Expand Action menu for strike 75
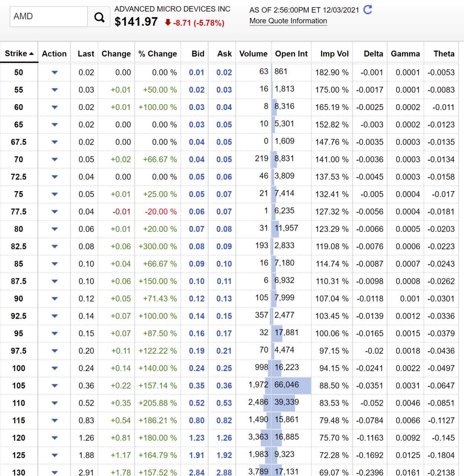Image resolution: width=464 pixels, height=476 pixels. (55, 194)
